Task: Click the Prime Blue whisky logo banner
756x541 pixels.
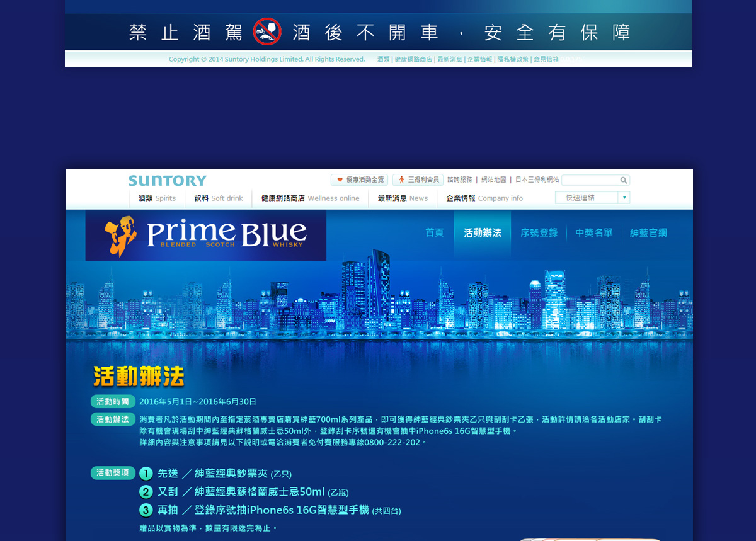Action: point(206,235)
